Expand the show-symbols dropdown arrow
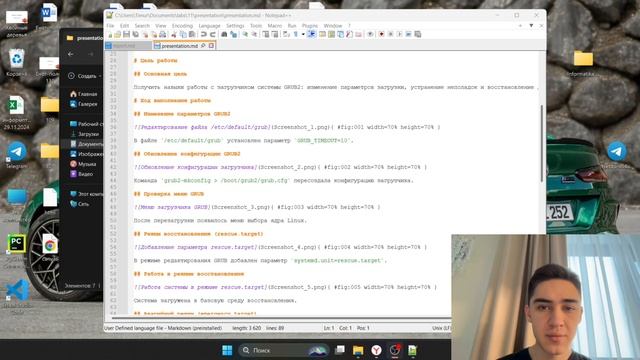Viewport: 640px width, 360px height. (303, 34)
